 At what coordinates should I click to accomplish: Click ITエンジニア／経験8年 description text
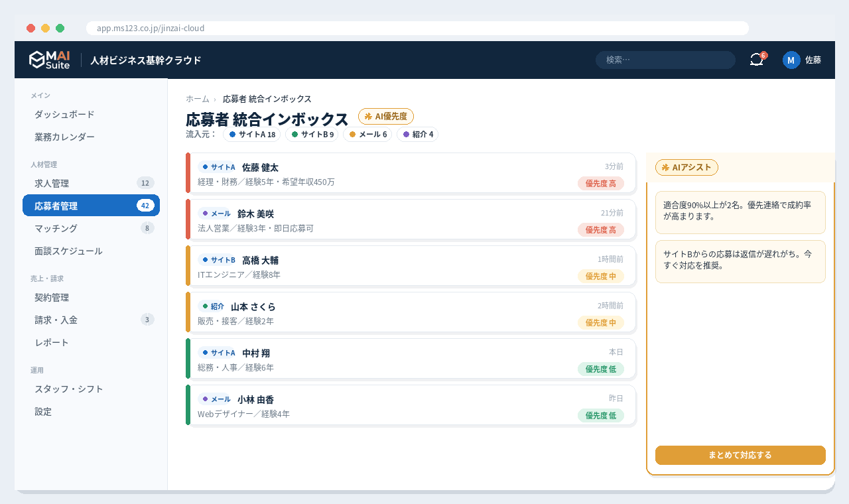click(x=239, y=275)
